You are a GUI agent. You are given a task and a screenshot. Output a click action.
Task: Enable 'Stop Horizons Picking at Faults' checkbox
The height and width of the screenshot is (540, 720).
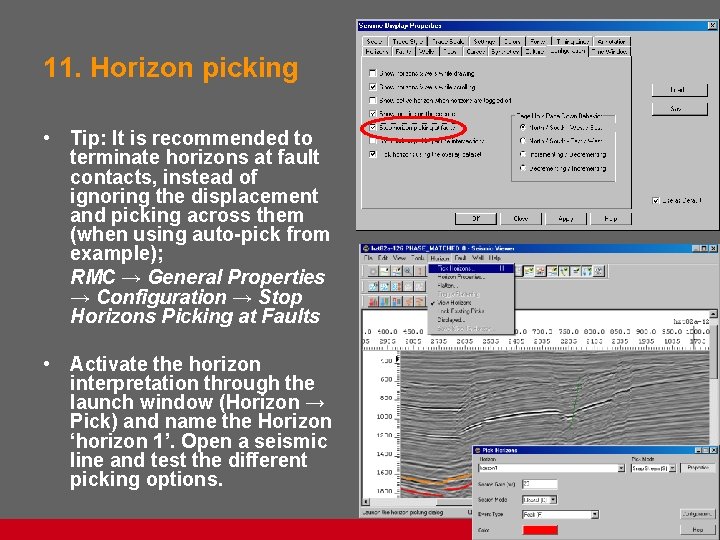(x=373, y=127)
